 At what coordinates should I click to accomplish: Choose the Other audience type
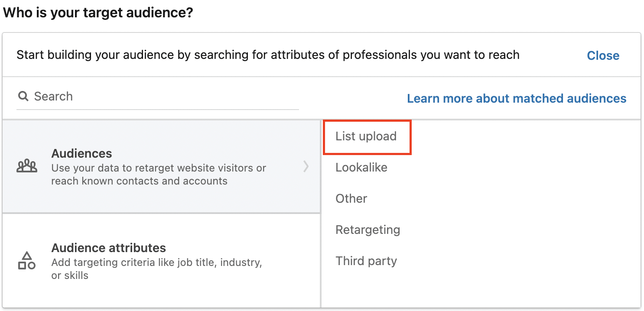click(351, 199)
